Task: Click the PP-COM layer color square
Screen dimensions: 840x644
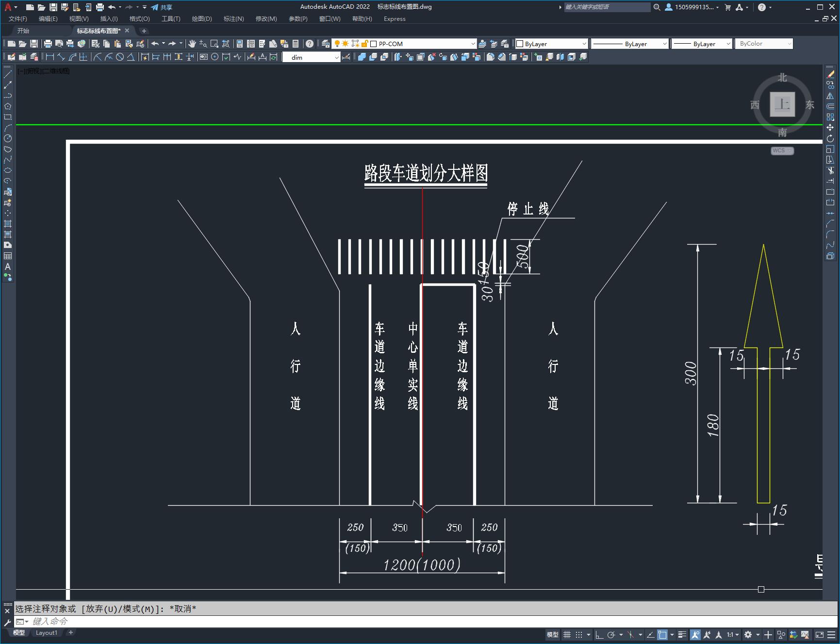Action: (374, 44)
